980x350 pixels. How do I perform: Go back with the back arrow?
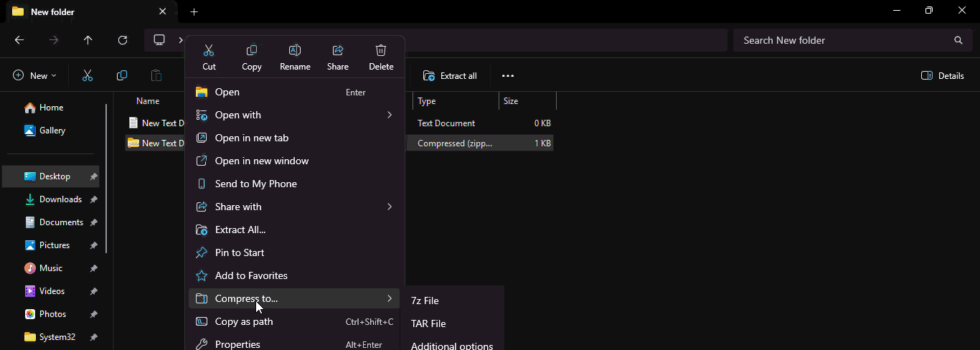click(x=19, y=40)
